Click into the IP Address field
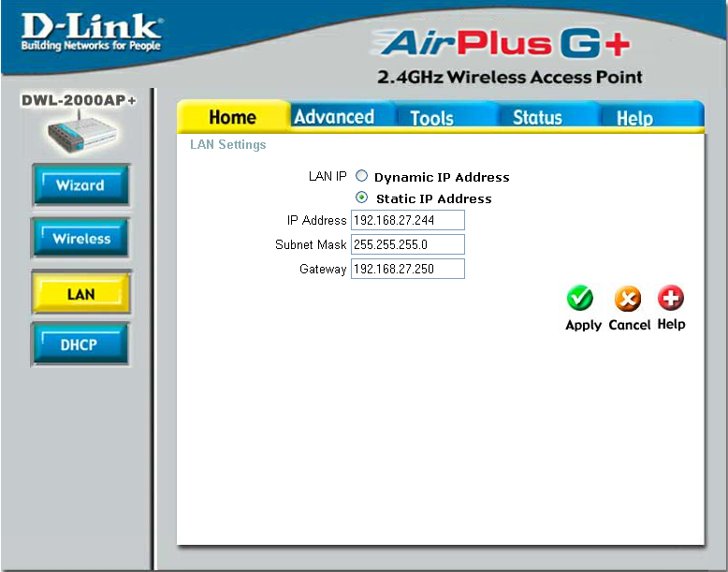Viewport: 728px width, 572px height. [408, 220]
